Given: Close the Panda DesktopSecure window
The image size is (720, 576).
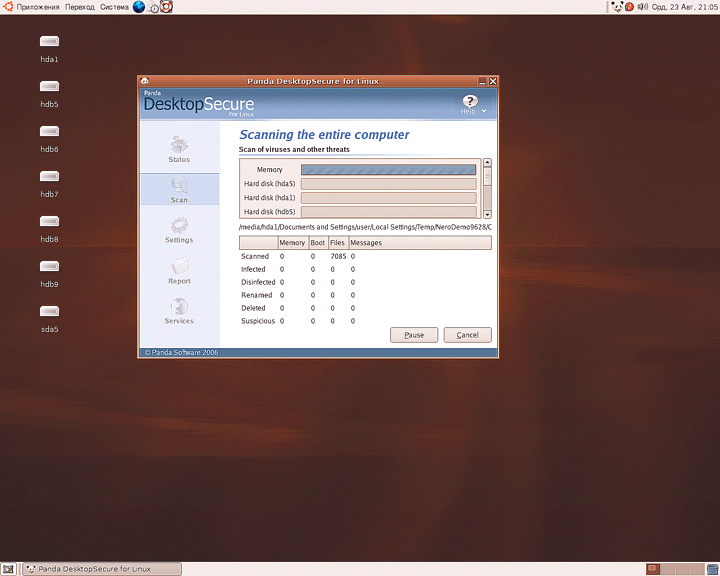Looking at the screenshot, I should [x=493, y=81].
